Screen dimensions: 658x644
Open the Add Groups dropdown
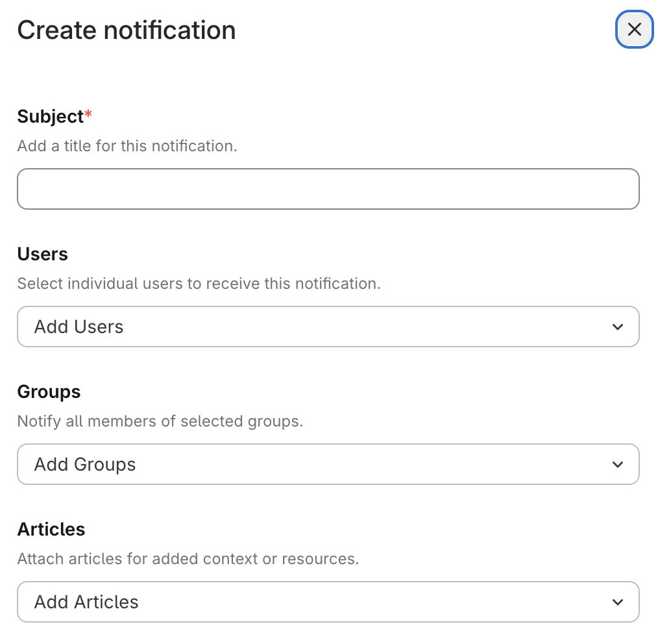(x=328, y=464)
